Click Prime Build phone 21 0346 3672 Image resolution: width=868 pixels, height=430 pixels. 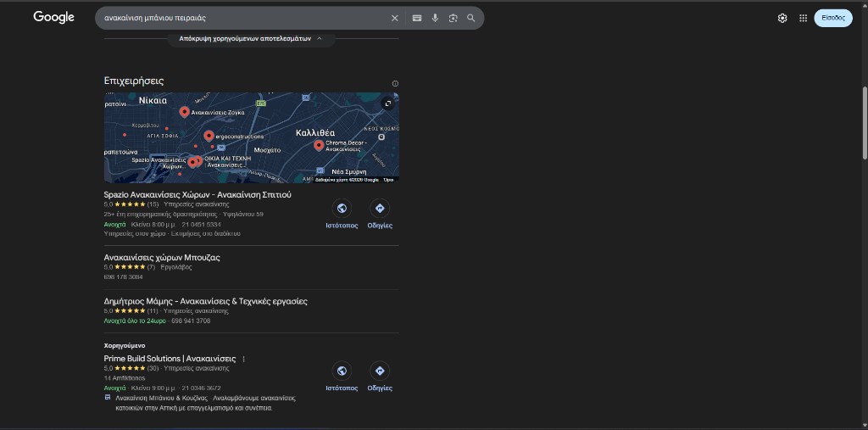pyautogui.click(x=201, y=388)
